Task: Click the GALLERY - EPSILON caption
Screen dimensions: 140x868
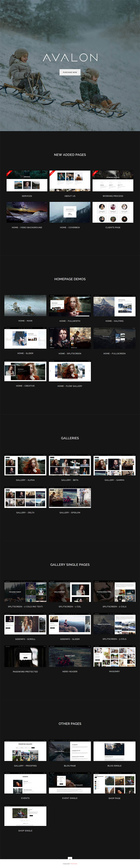Action: click(x=70, y=513)
